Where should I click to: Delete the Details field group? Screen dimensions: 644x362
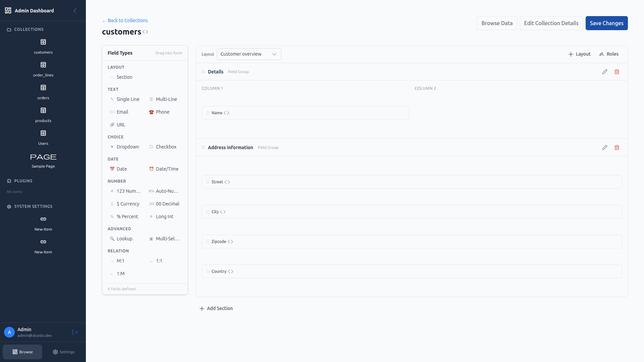coord(616,72)
